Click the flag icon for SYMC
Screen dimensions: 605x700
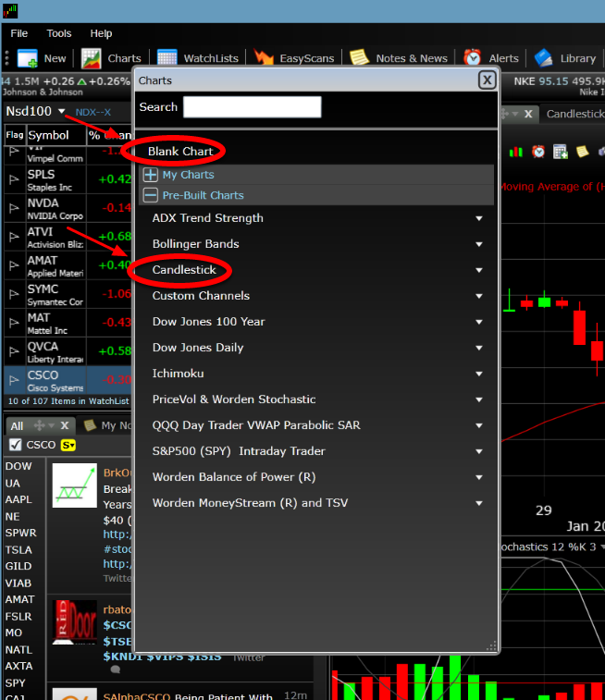pyautogui.click(x=14, y=294)
